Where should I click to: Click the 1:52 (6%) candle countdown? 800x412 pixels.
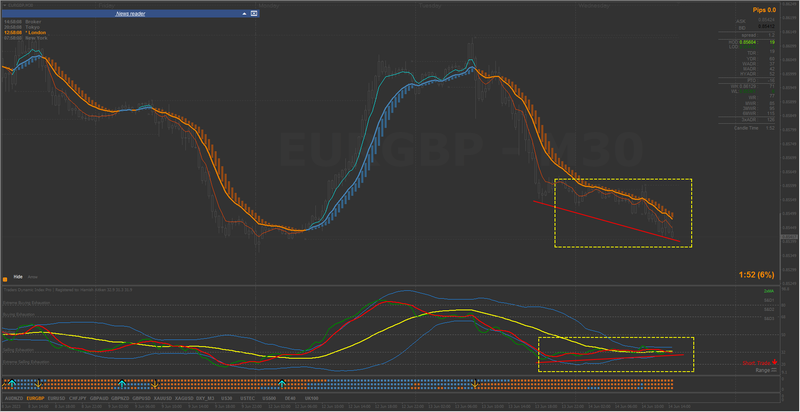point(756,275)
